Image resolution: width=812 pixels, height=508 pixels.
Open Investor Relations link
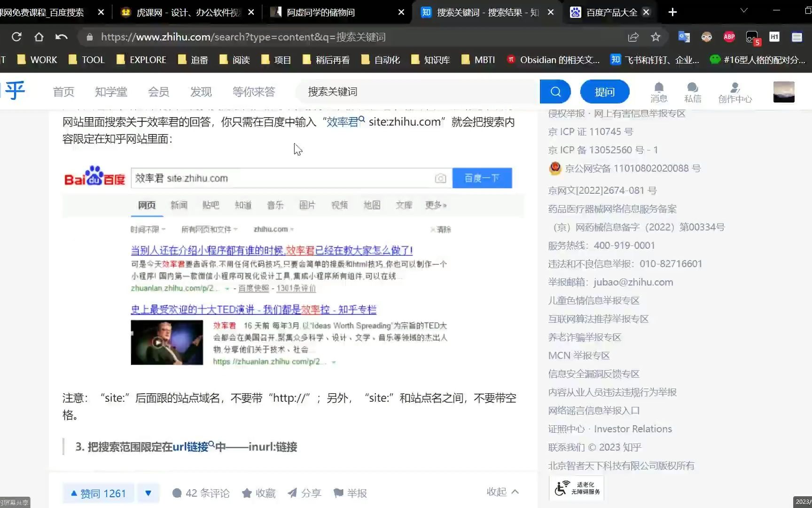pos(633,429)
